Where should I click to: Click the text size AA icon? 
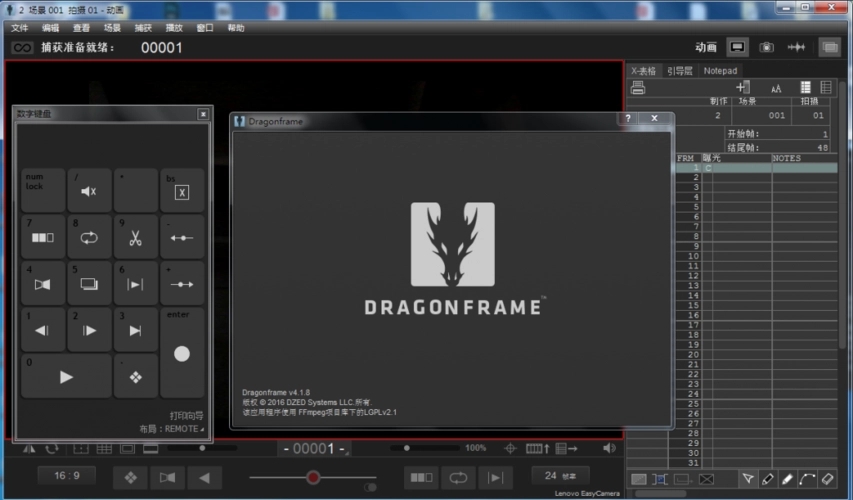tap(775, 88)
